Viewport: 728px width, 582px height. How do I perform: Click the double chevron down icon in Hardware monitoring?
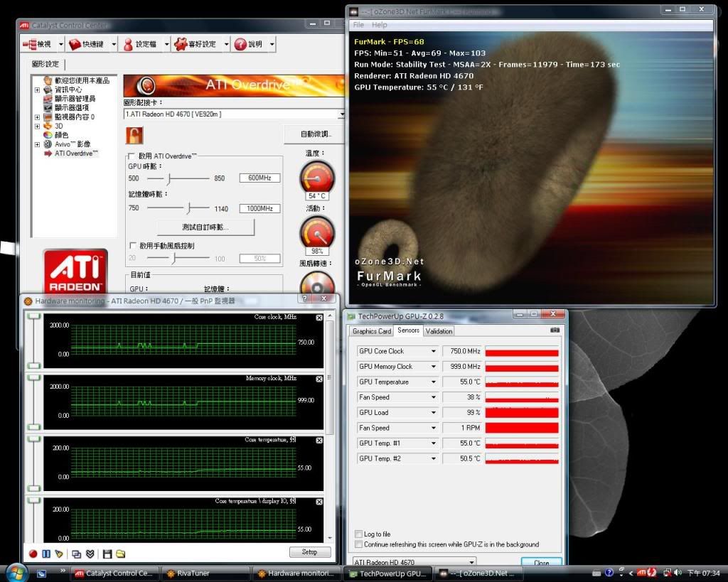click(x=90, y=554)
